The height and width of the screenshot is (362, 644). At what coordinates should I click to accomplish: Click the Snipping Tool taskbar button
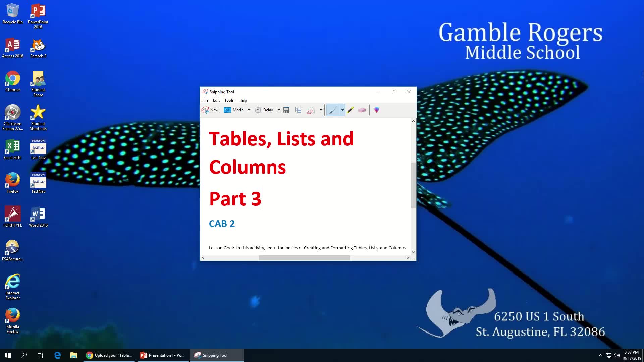(217, 355)
